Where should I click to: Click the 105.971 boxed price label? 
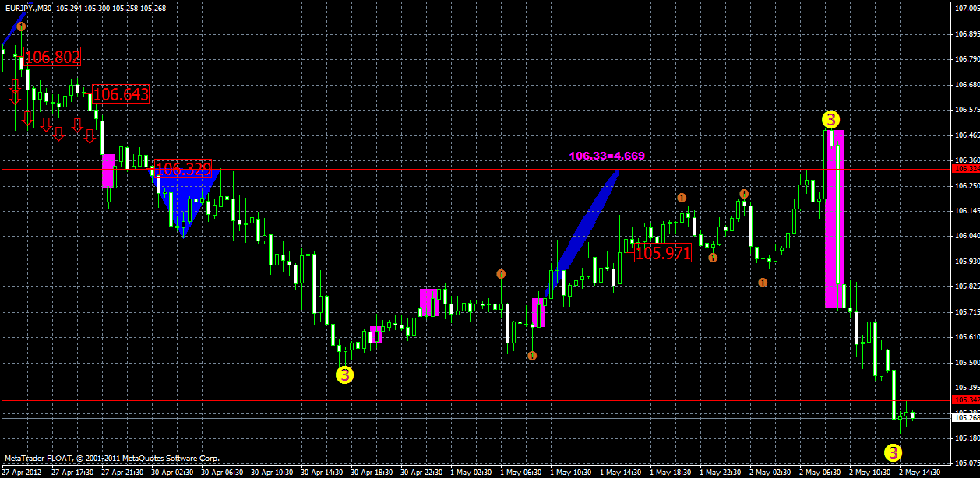(661, 253)
